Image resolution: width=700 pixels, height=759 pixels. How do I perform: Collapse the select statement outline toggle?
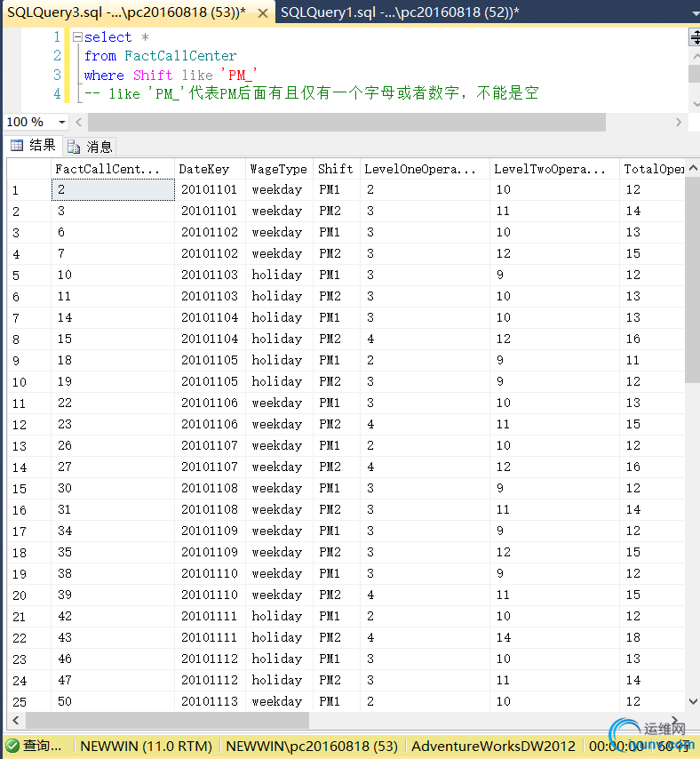click(x=77, y=36)
